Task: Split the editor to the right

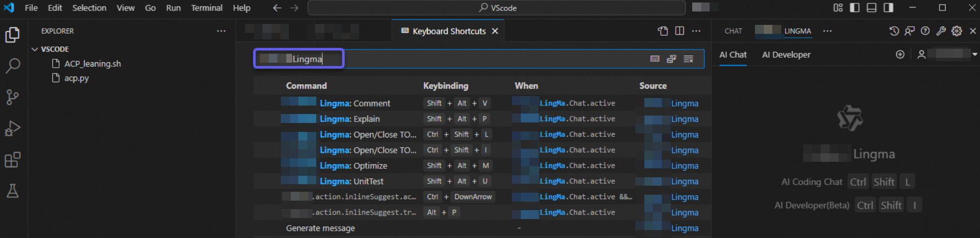Action: point(680,31)
